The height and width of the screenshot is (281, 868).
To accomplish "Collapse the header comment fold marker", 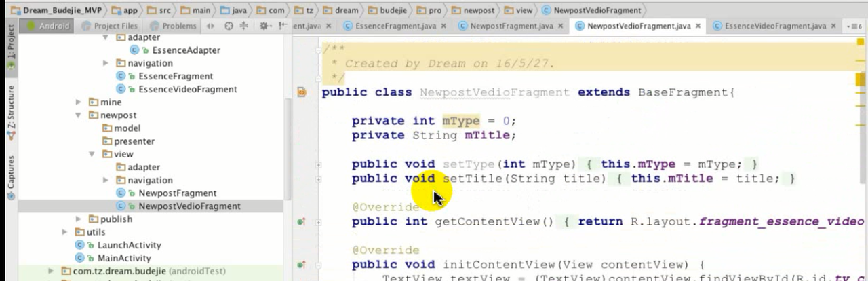I will tap(319, 50).
